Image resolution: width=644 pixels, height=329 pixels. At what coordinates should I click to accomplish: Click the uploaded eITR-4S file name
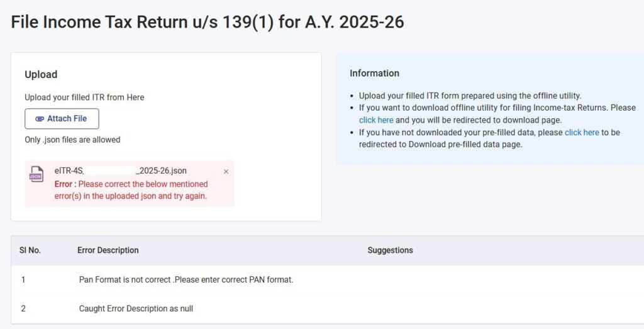pyautogui.click(x=121, y=170)
